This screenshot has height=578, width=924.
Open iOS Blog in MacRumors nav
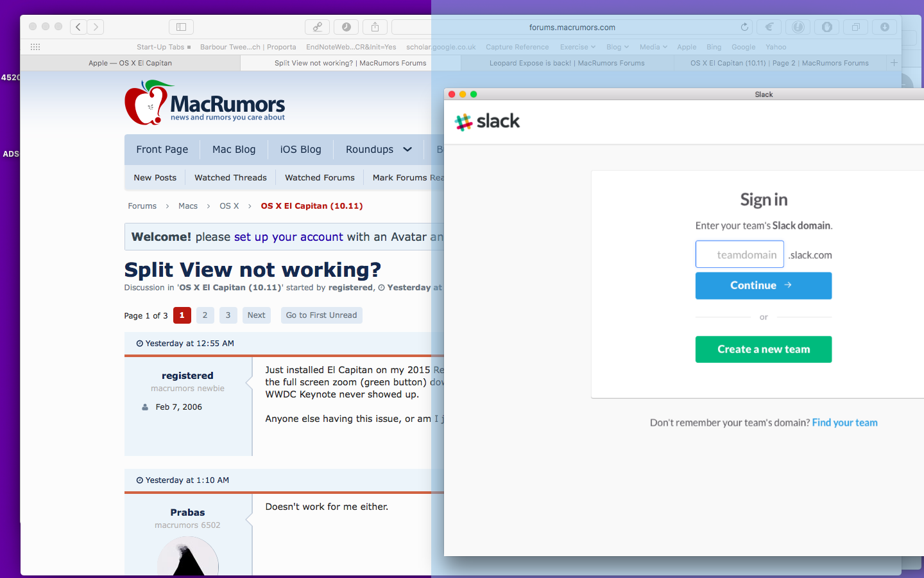[300, 150]
